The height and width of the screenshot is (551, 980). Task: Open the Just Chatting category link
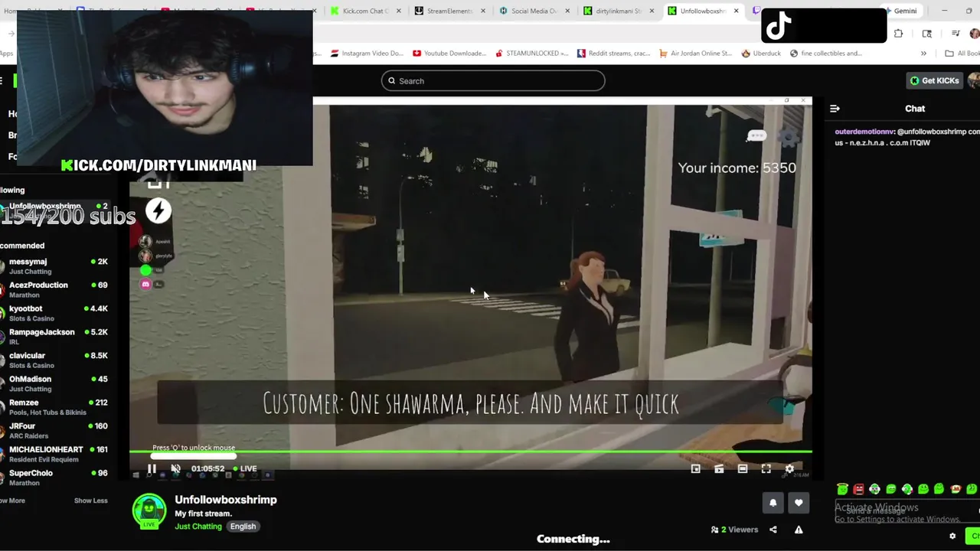[198, 527]
